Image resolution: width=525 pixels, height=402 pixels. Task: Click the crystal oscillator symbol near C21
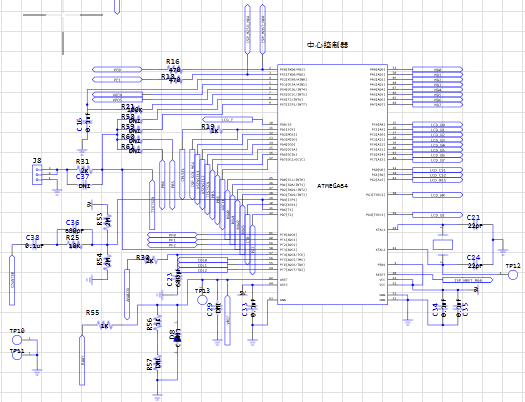click(443, 245)
